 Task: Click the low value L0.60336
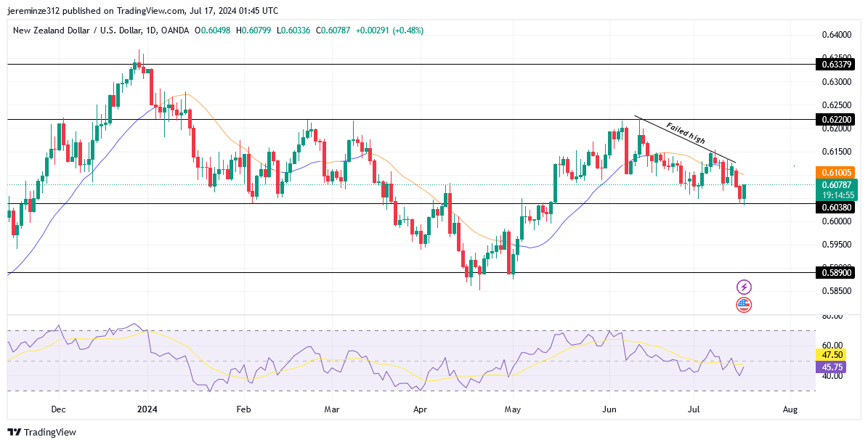coord(294,30)
